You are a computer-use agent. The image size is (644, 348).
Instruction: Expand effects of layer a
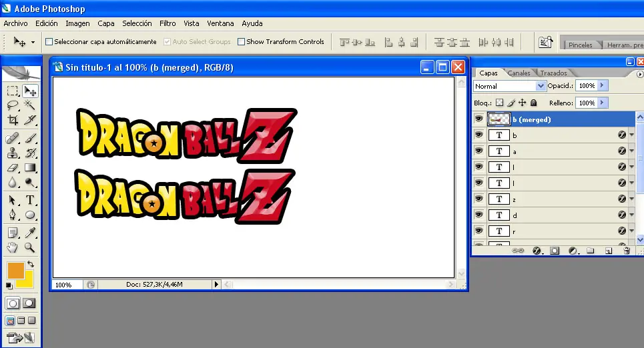[632, 151]
